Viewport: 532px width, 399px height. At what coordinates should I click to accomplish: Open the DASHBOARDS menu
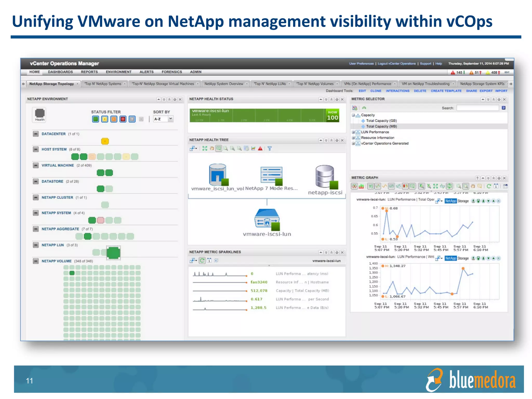[x=60, y=72]
